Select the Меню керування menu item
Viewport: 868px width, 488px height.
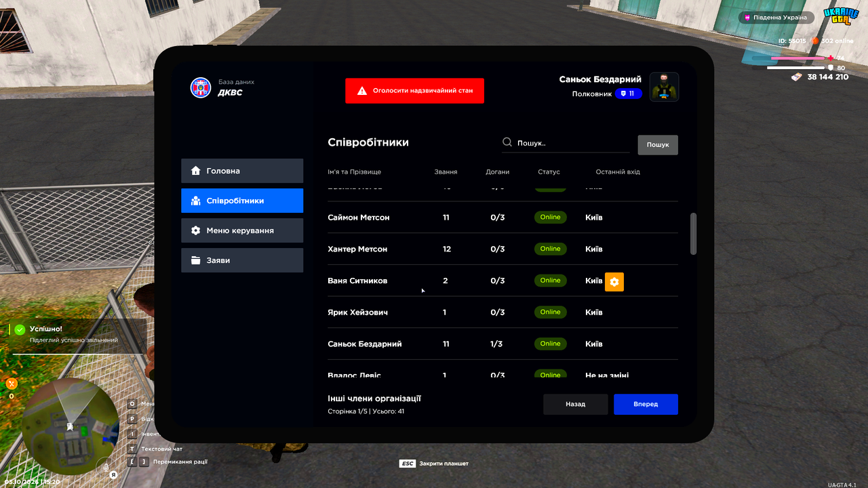(242, 230)
